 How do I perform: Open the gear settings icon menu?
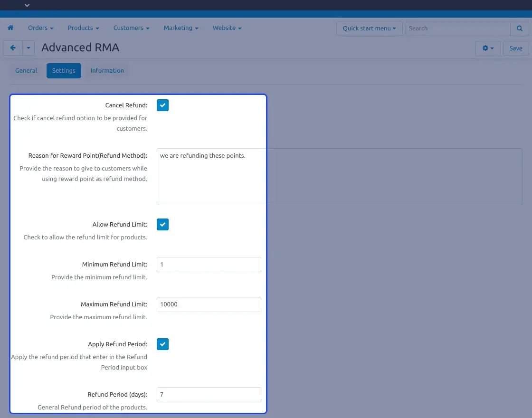pos(487,48)
